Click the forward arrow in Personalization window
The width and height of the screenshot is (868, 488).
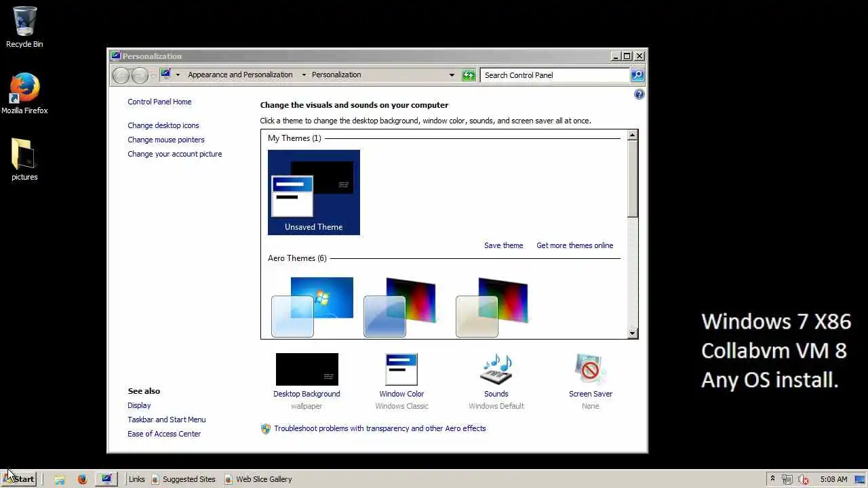tap(140, 75)
